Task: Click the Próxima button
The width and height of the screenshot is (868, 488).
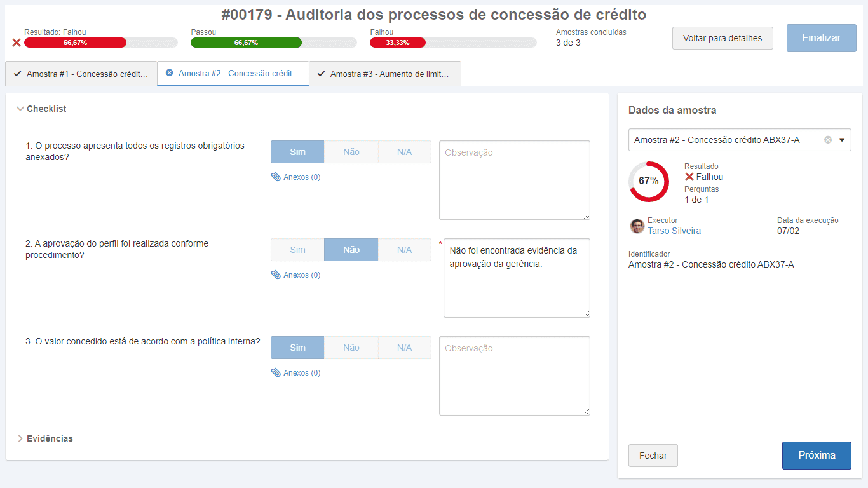Action: pyautogui.click(x=817, y=456)
